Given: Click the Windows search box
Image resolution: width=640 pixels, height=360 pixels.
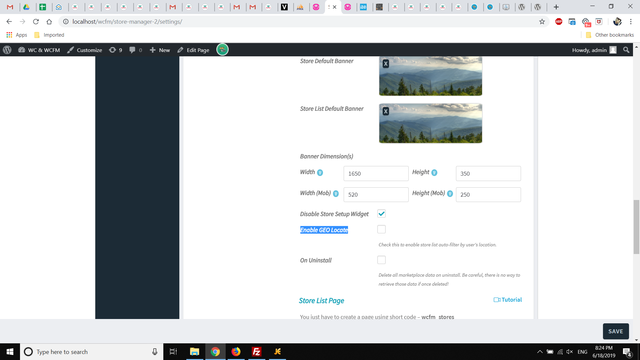Looking at the screenshot, I should (91, 351).
